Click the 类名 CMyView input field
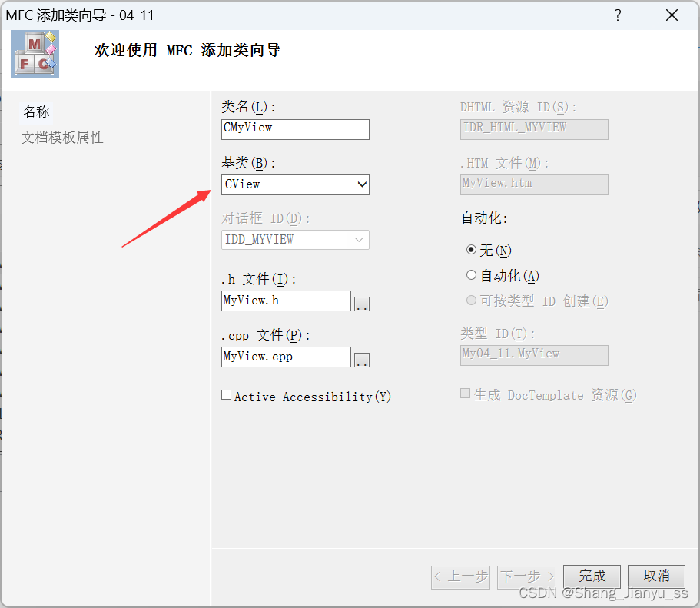The height and width of the screenshot is (608, 700). click(x=295, y=129)
